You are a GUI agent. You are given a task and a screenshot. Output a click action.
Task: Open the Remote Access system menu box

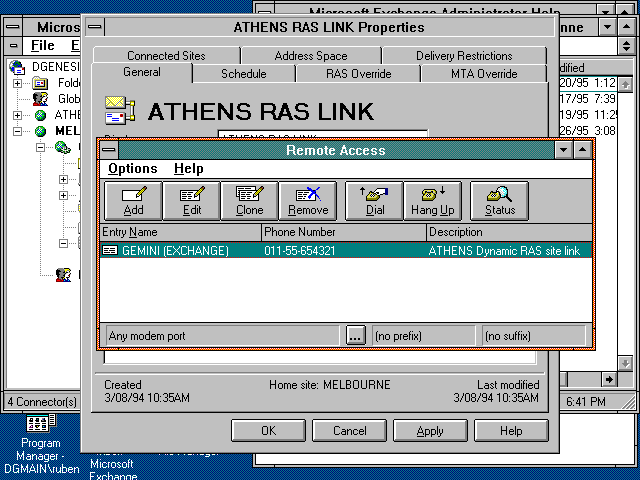coord(109,150)
